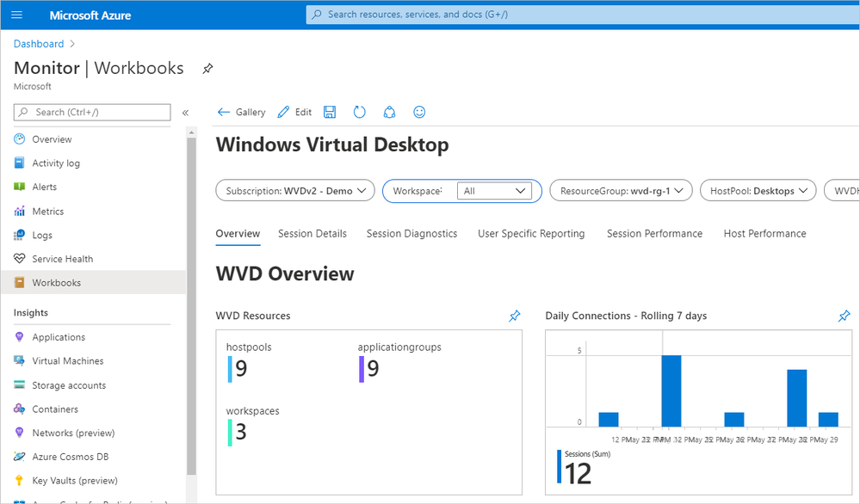
Task: Switch to the Session Details tab
Action: (x=312, y=234)
